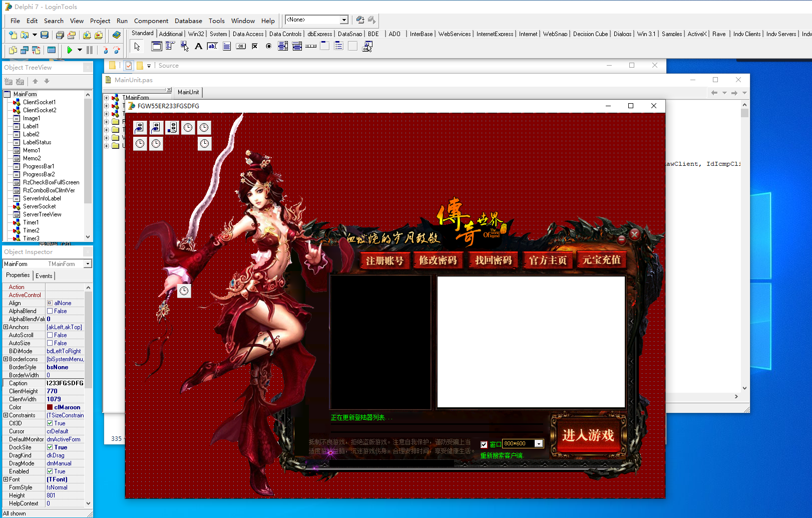Open the Run button dropdown arrow
The height and width of the screenshot is (518, 812).
tap(80, 50)
